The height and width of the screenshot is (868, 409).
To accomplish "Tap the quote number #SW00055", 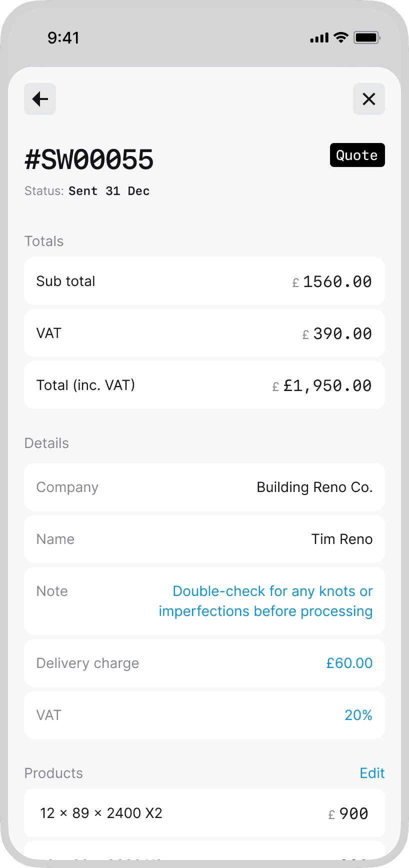I will (x=89, y=160).
